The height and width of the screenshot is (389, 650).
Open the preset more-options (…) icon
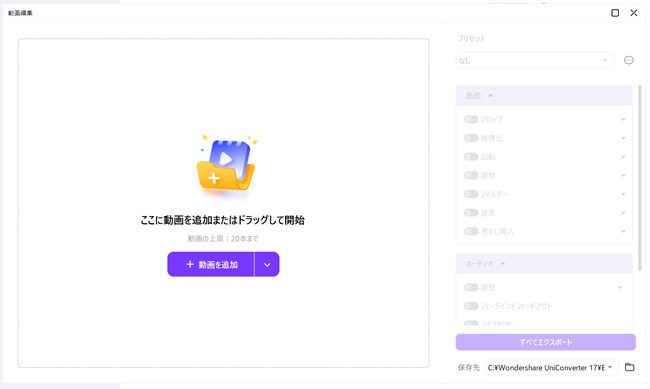pos(628,61)
